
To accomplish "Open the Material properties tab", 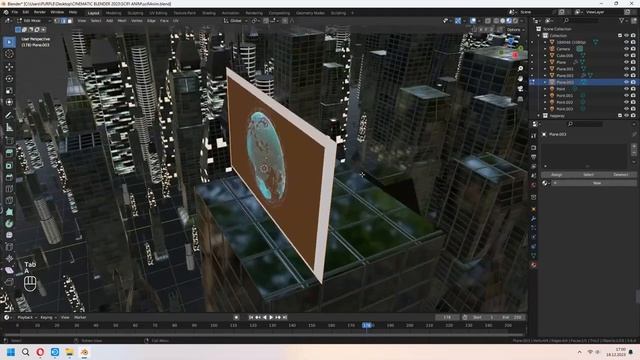I will tap(533, 265).
